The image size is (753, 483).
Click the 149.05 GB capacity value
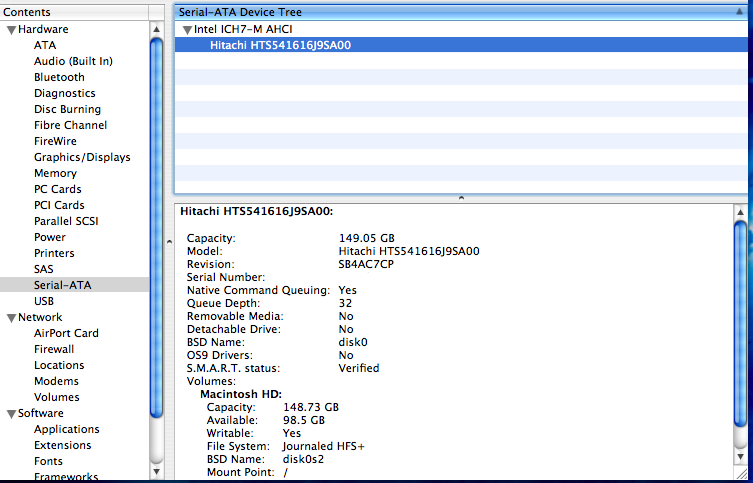pos(366,238)
